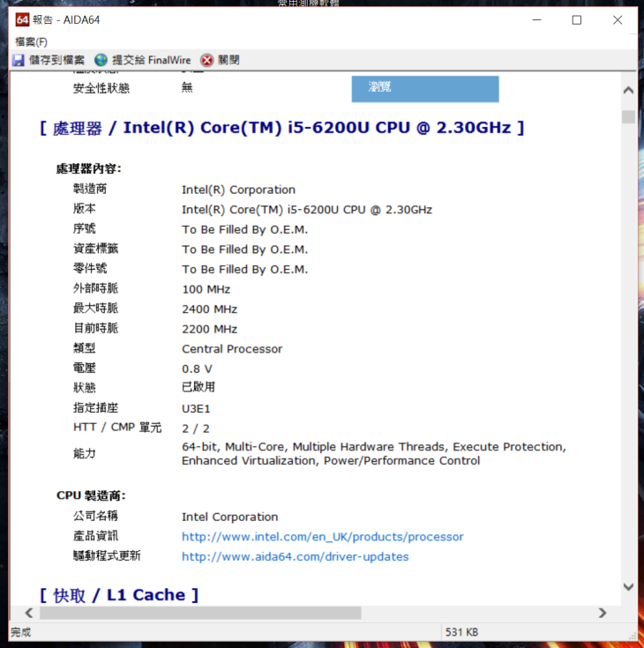Screen dimensions: 644x648
Task: Click the 序號 To Be Filled value
Action: tap(245, 229)
